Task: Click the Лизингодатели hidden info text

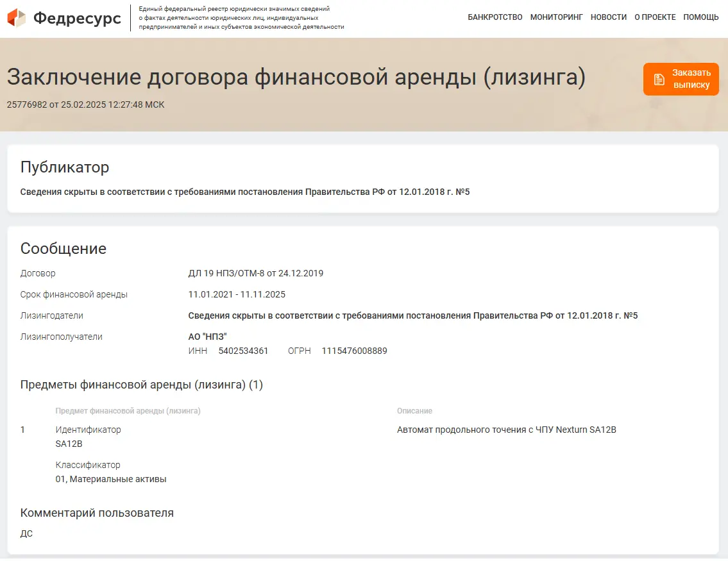Action: point(413,315)
